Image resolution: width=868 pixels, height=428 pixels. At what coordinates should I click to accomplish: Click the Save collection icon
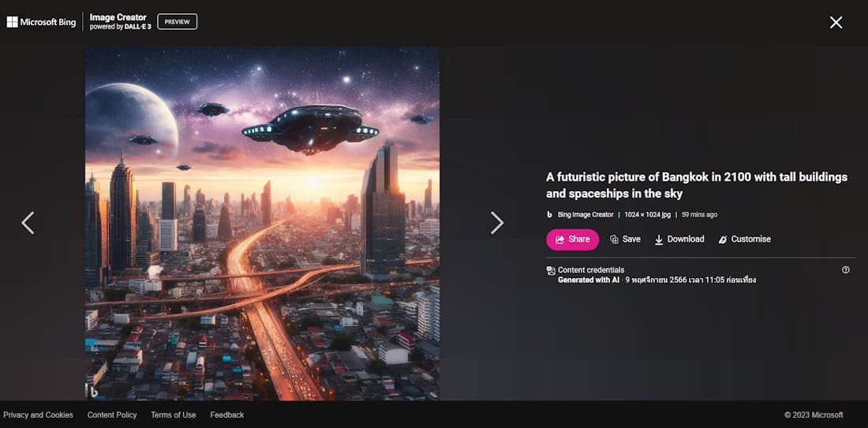[x=614, y=239]
